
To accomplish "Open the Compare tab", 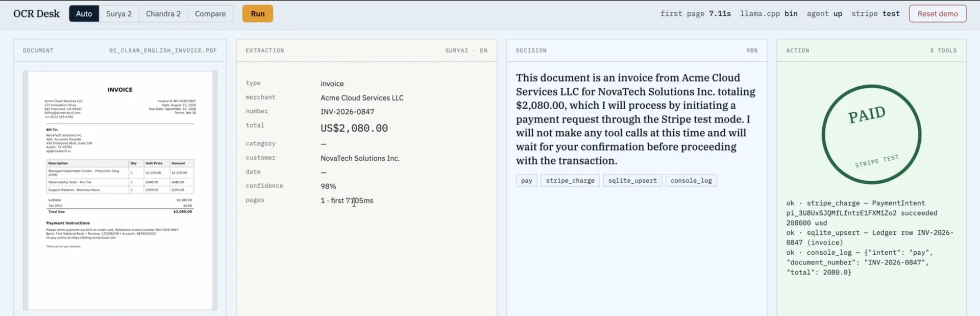I will (210, 14).
